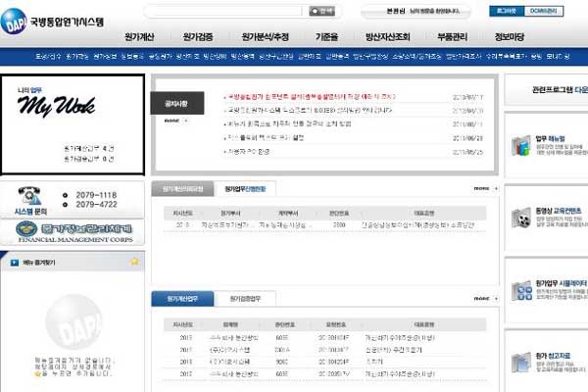Switch to the 원가업무진행현황 tab
This screenshot has height=392, width=588.
coord(245,188)
